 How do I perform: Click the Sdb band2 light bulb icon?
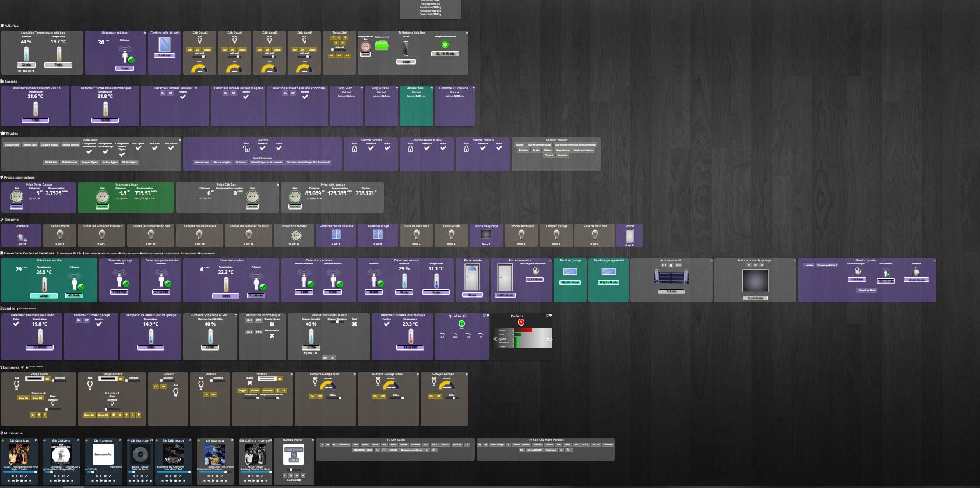point(270,41)
